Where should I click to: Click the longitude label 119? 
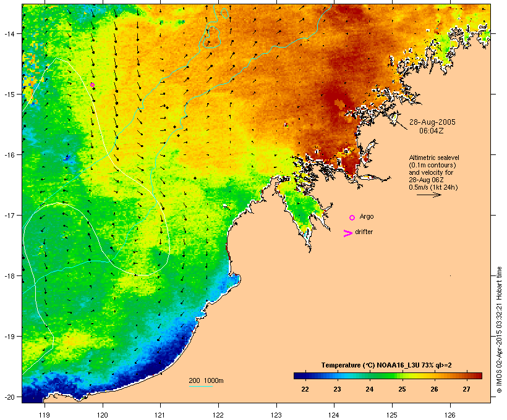[45, 415]
